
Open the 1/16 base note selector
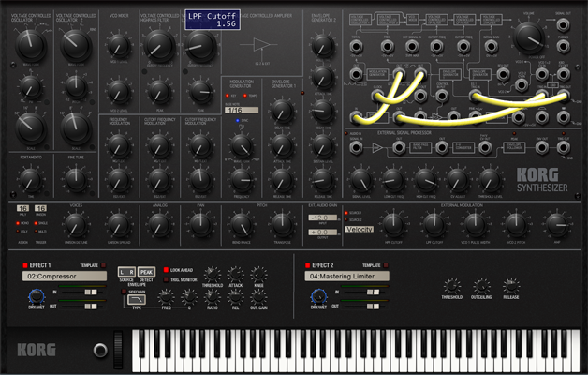point(242,110)
